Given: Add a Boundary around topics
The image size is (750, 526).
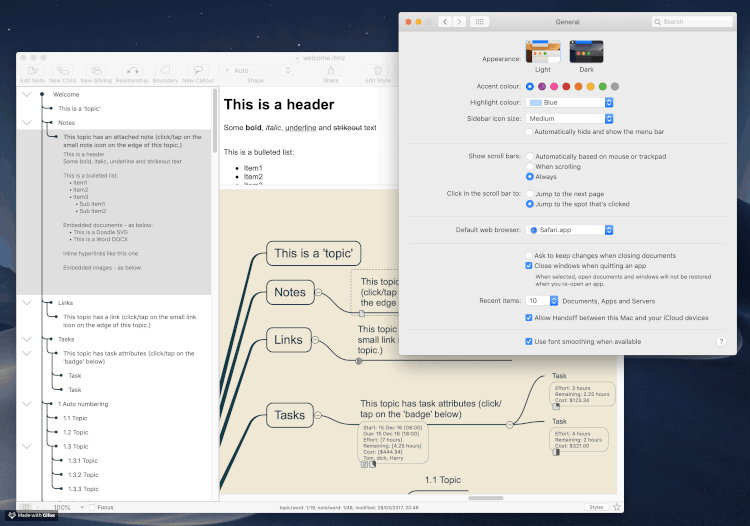Looking at the screenshot, I should tap(165, 74).
